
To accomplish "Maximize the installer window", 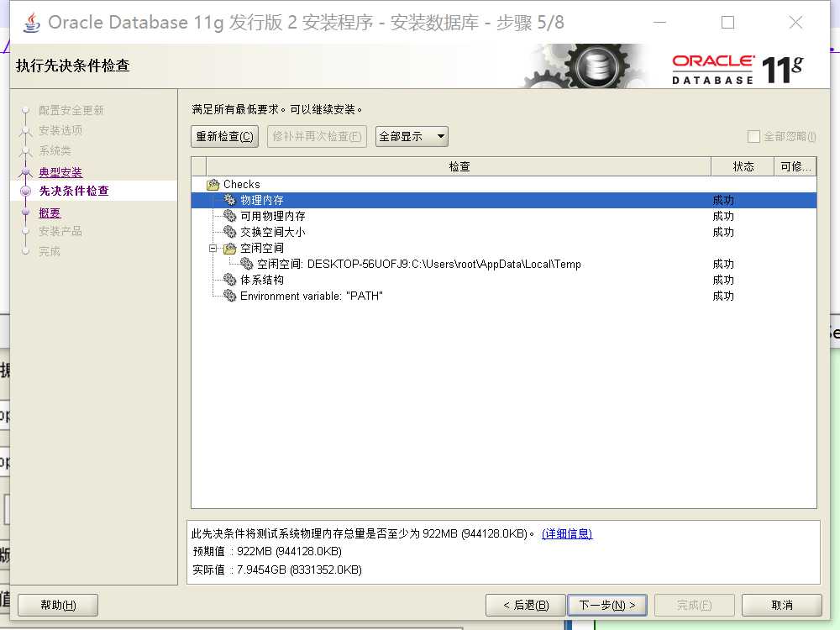I will (x=727, y=23).
